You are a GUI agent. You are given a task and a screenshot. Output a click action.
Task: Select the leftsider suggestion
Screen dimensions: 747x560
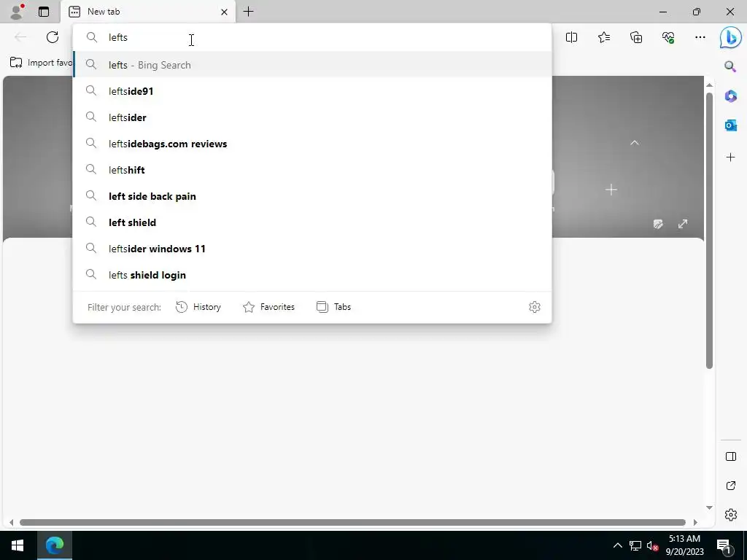(312, 117)
